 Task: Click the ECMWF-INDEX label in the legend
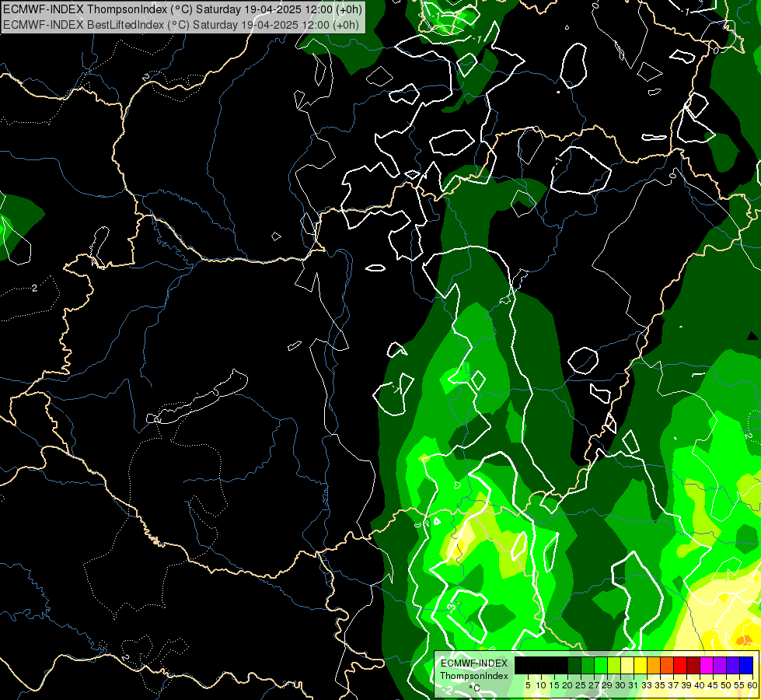point(474,663)
